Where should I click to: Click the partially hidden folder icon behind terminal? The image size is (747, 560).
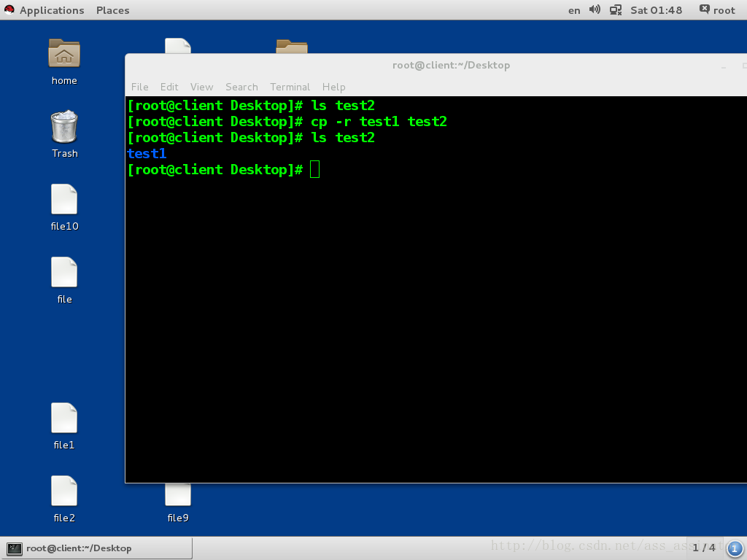pos(292,46)
